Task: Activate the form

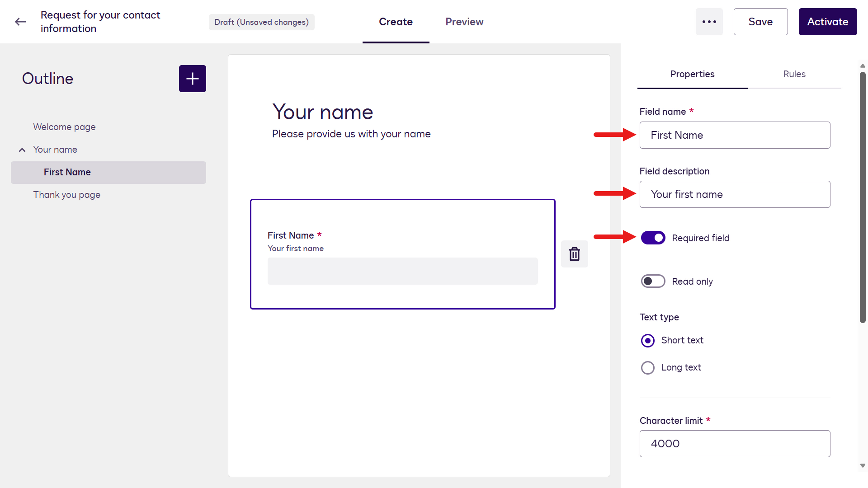Action: point(828,22)
